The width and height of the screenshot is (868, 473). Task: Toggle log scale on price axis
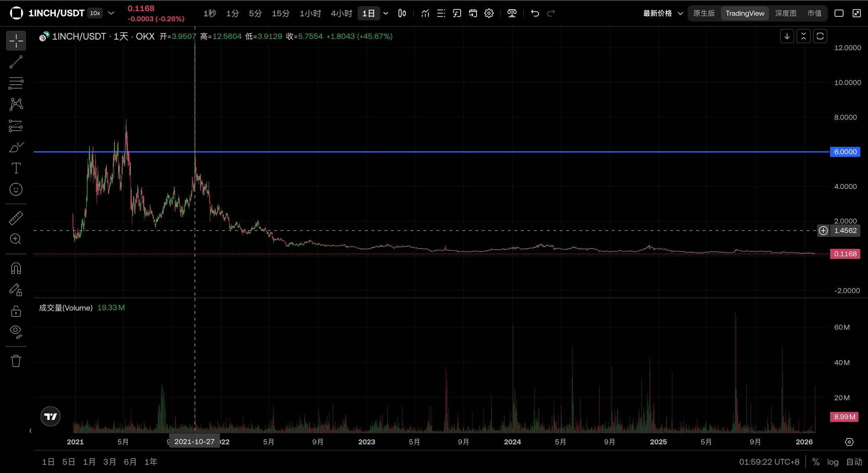[833, 462]
